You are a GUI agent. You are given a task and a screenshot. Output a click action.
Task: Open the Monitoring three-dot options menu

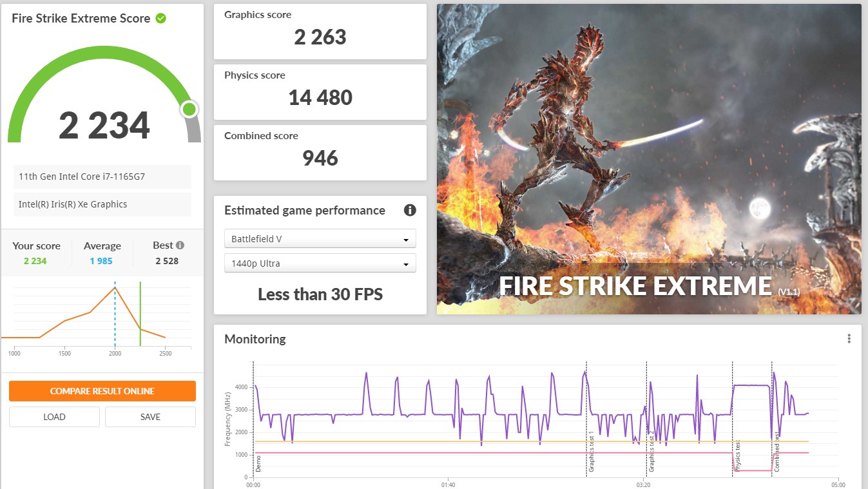click(x=849, y=339)
